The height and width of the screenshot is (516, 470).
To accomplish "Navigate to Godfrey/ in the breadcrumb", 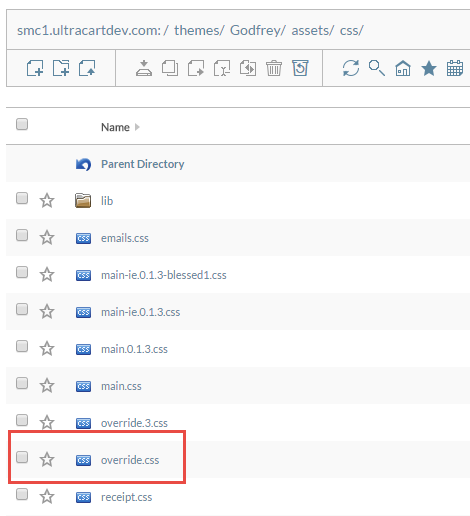I will [x=258, y=30].
